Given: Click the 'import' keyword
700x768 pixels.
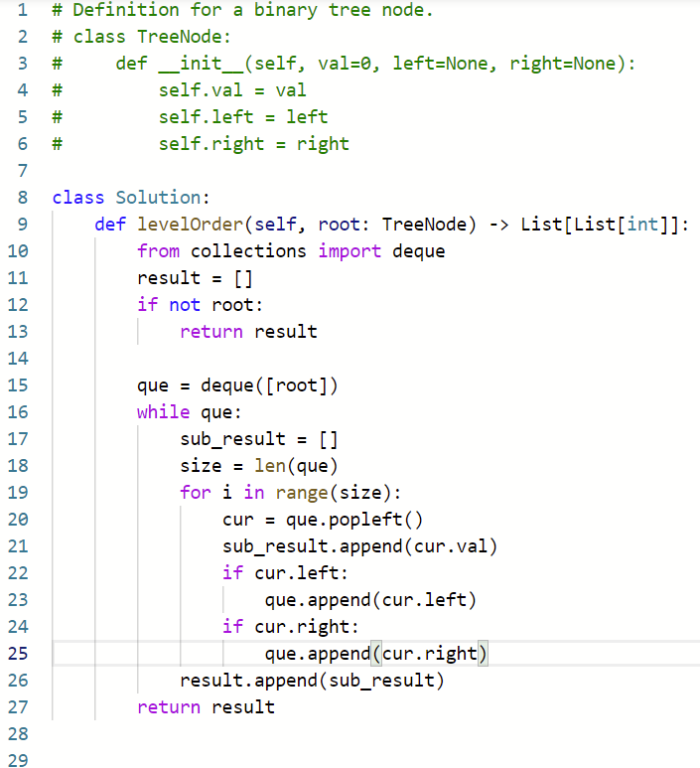Looking at the screenshot, I should click(x=350, y=250).
